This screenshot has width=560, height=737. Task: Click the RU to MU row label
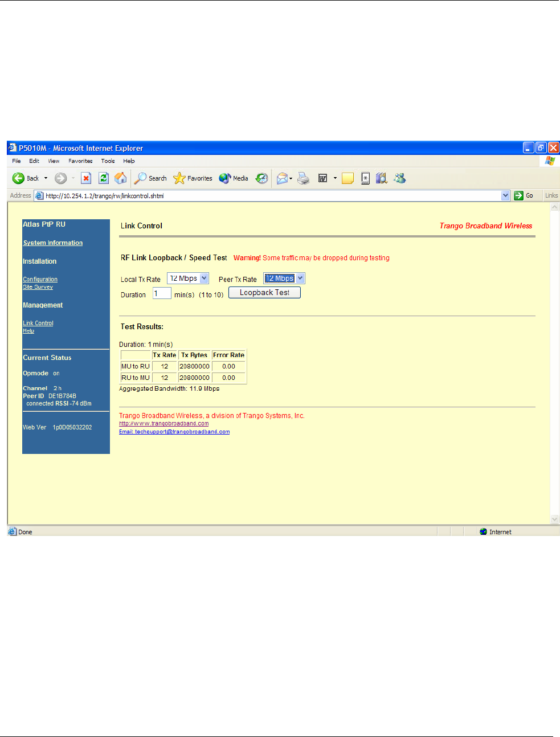coord(136,378)
